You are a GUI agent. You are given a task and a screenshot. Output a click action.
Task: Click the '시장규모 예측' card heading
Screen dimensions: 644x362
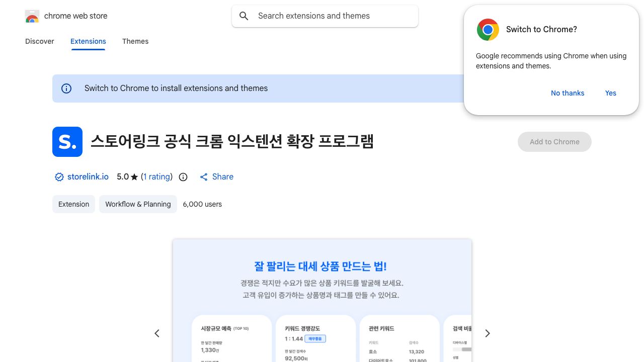pyautogui.click(x=216, y=329)
